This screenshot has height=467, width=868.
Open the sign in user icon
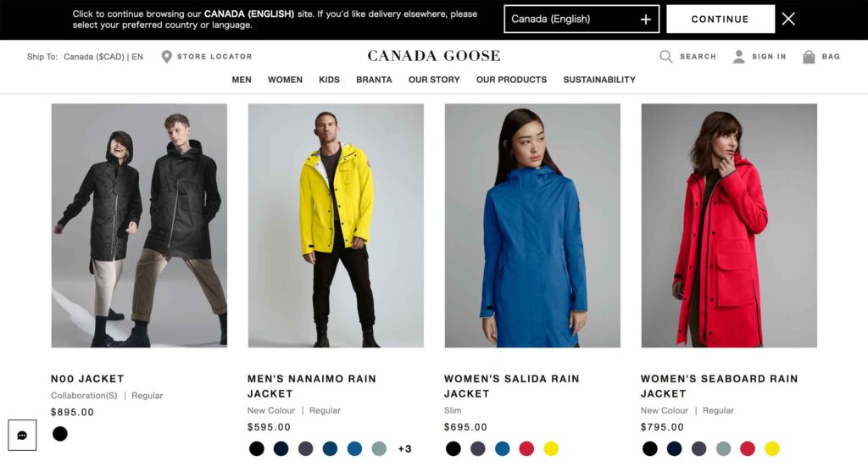click(738, 57)
